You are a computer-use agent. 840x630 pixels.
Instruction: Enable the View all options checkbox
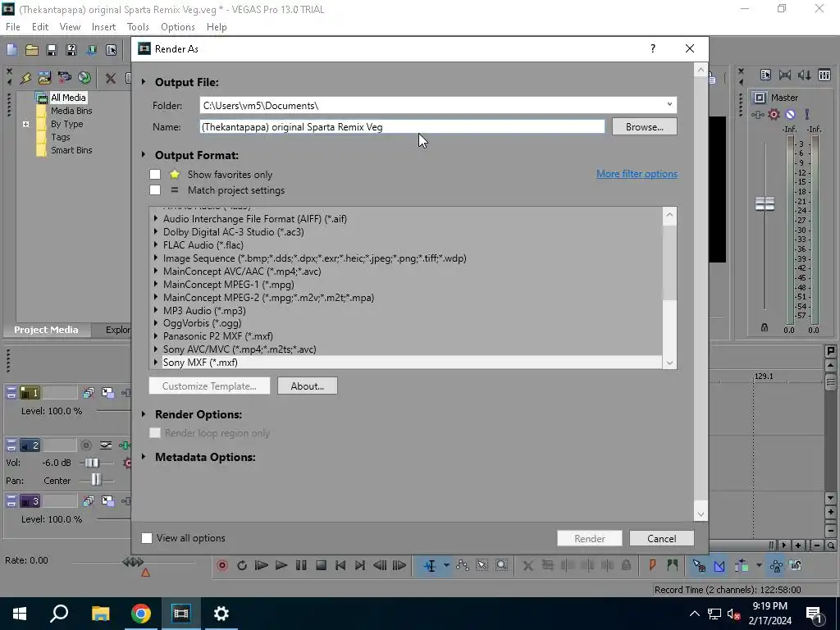pyautogui.click(x=146, y=538)
